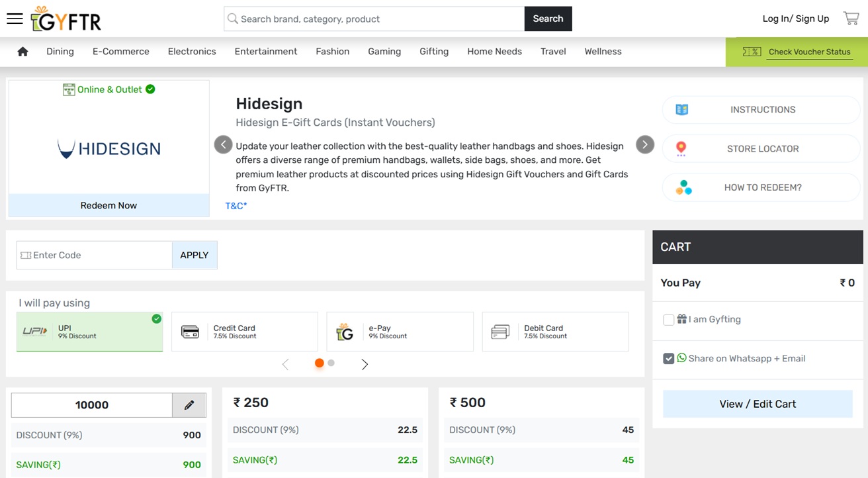
Task: Select the second payment carousel dot
Action: coord(331,363)
